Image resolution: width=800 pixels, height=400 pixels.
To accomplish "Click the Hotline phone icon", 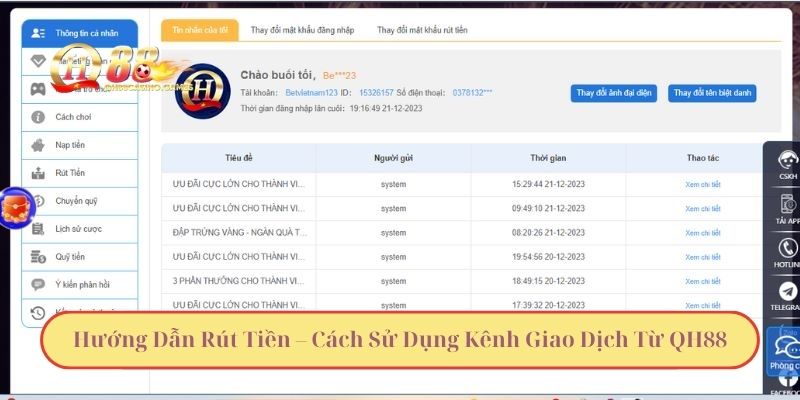I will coord(788,248).
